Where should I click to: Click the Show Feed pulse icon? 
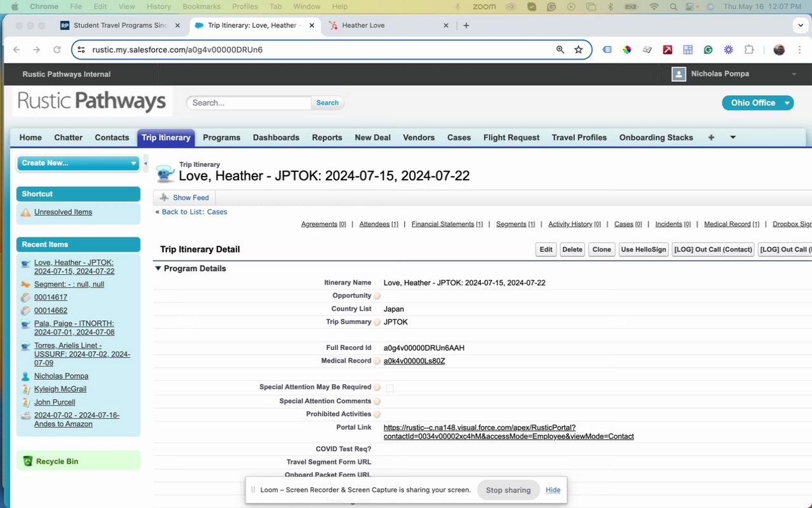pos(164,197)
